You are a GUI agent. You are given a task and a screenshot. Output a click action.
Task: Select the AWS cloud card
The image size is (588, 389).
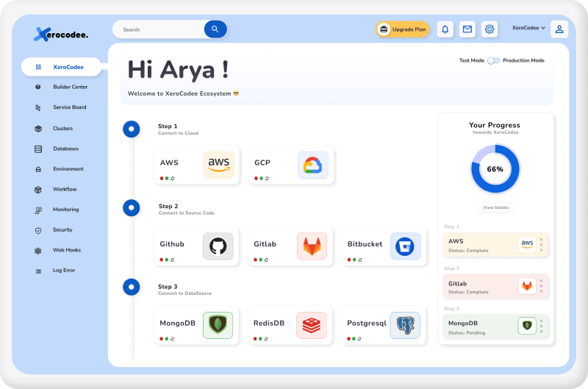[x=196, y=165]
